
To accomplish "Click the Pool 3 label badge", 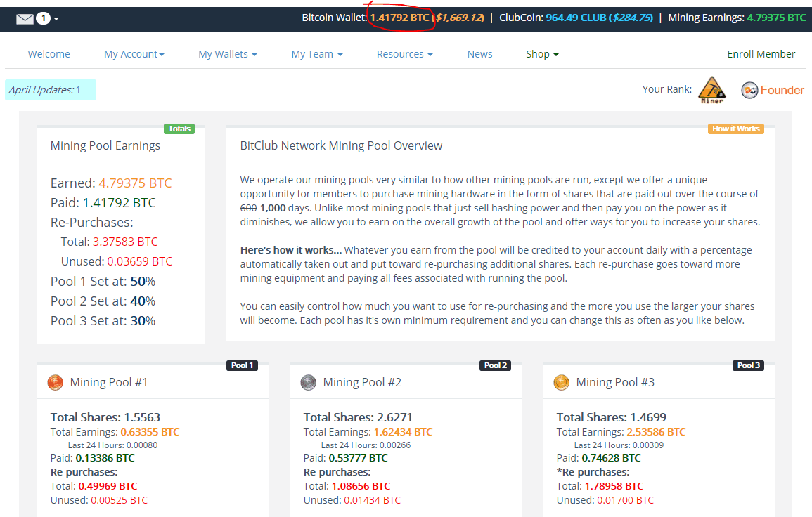I will pos(748,365).
